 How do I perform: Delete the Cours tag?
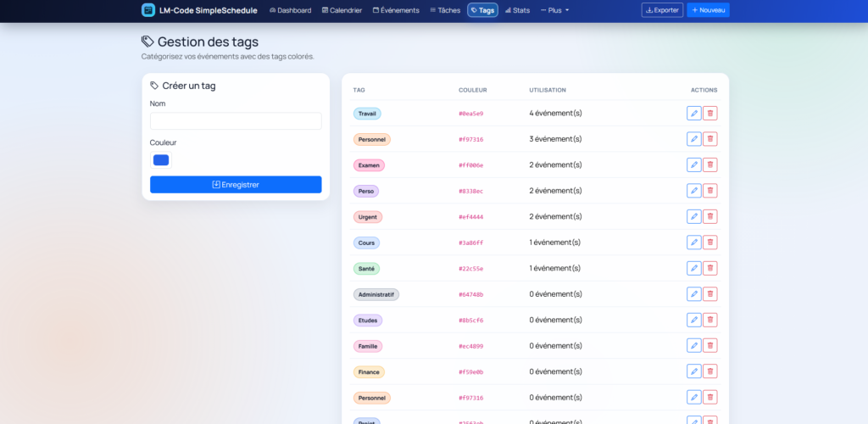point(709,243)
